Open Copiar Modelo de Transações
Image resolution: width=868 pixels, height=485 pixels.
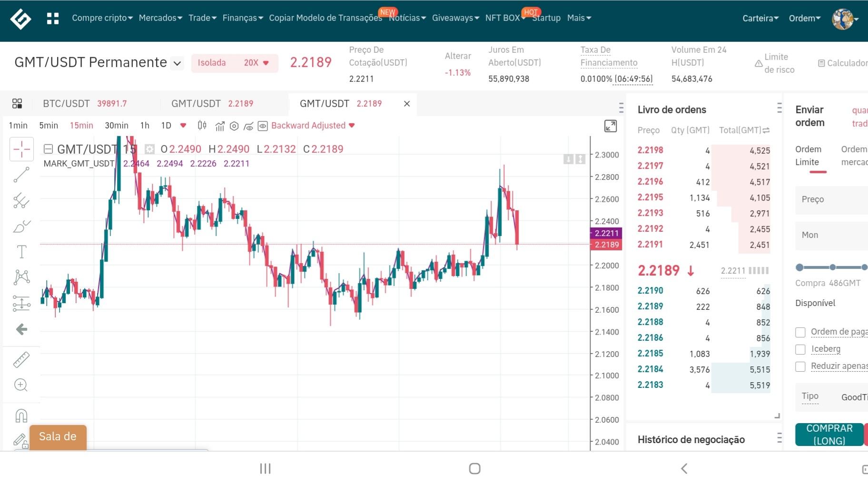[x=325, y=18]
